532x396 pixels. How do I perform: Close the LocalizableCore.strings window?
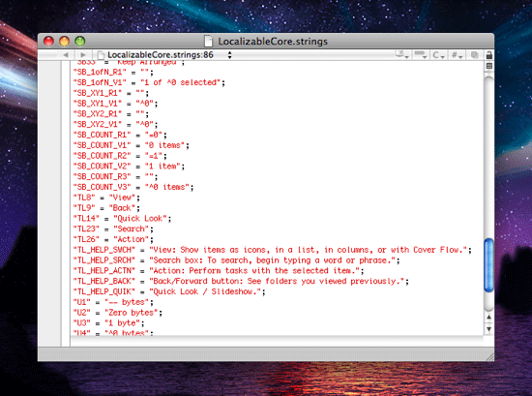click(x=48, y=41)
